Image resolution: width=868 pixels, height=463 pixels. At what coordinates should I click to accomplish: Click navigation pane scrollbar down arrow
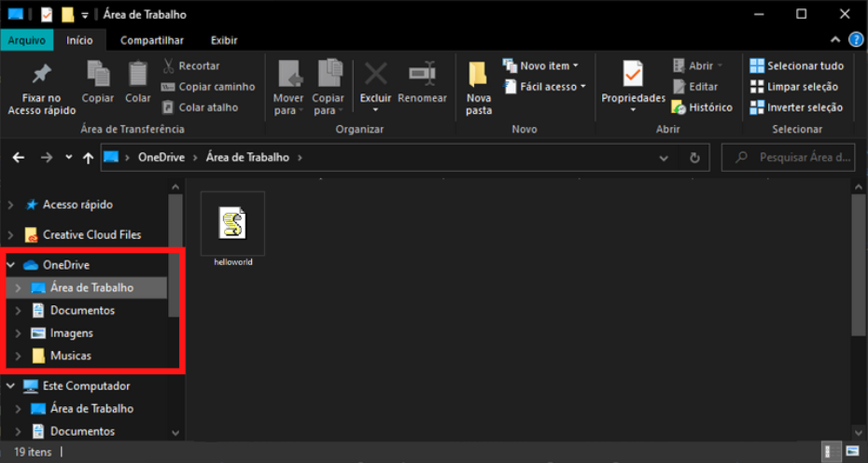175,433
